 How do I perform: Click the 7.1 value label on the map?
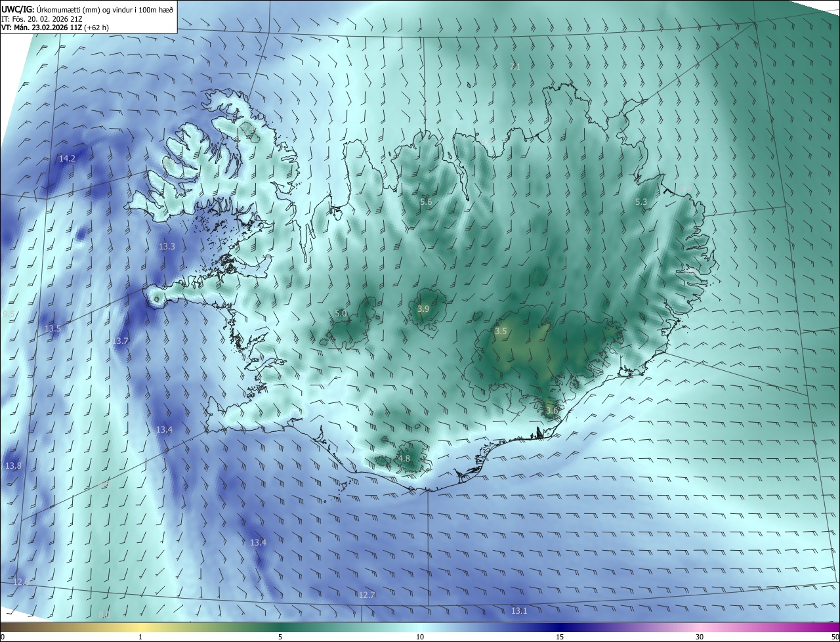pos(515,66)
